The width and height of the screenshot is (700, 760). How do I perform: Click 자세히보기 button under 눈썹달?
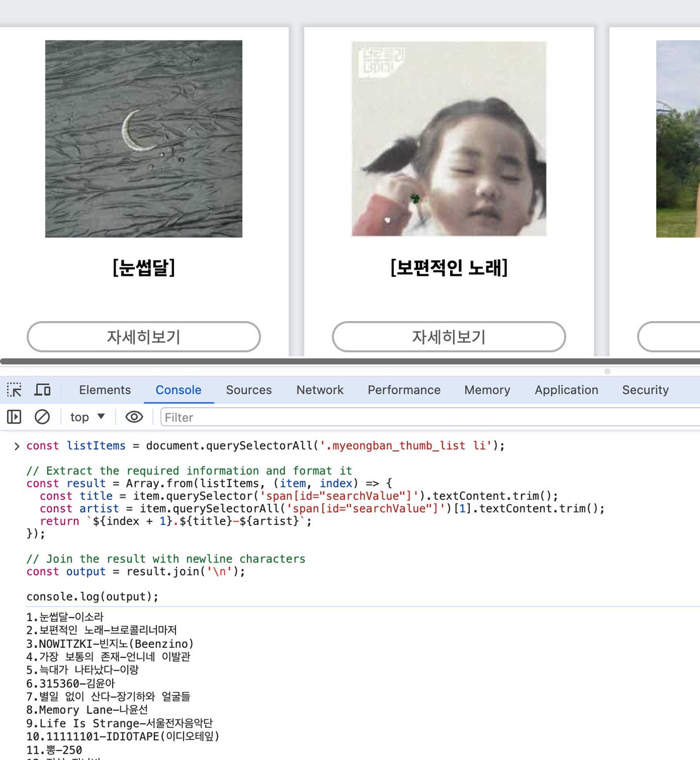[x=144, y=337]
